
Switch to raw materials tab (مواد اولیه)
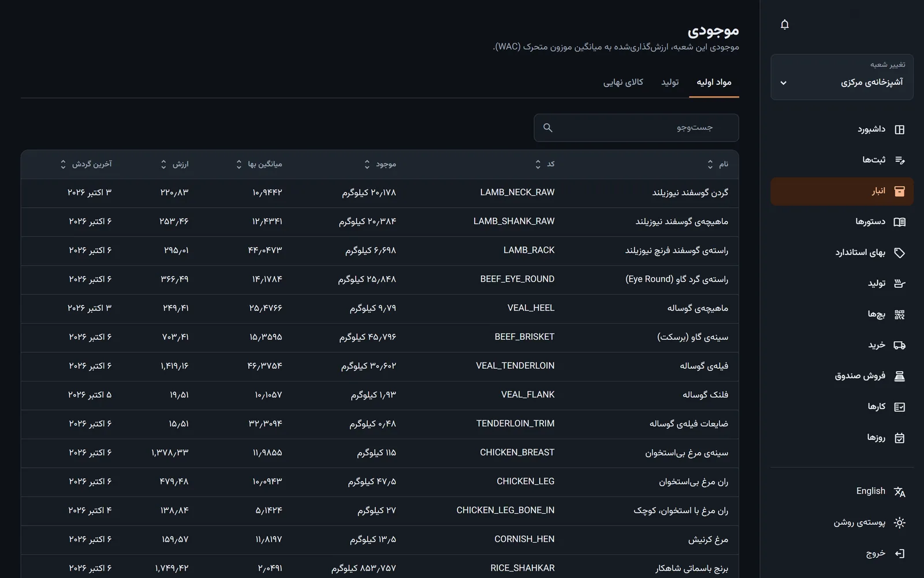[x=714, y=83]
